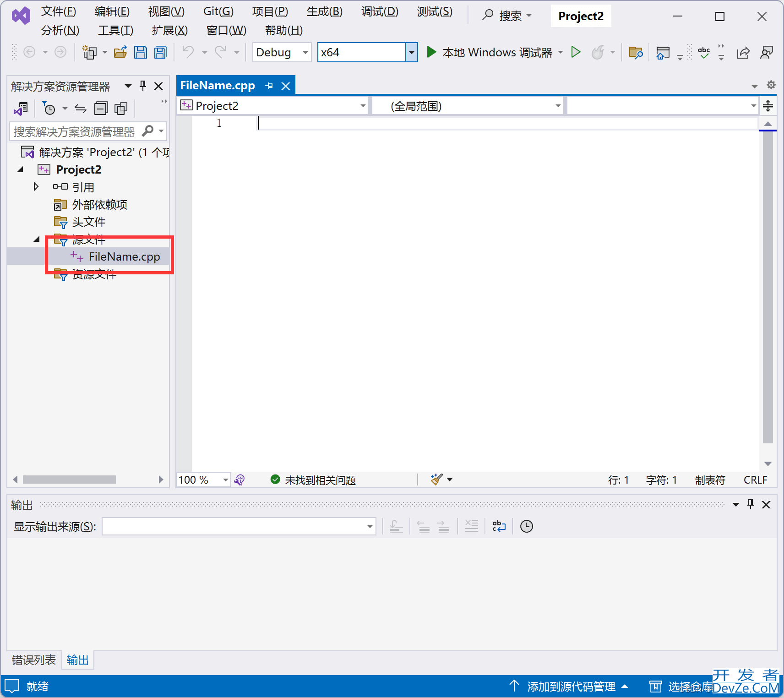The height and width of the screenshot is (698, 784).
Task: Toggle pin on the FileName.cpp tab
Action: click(x=269, y=86)
